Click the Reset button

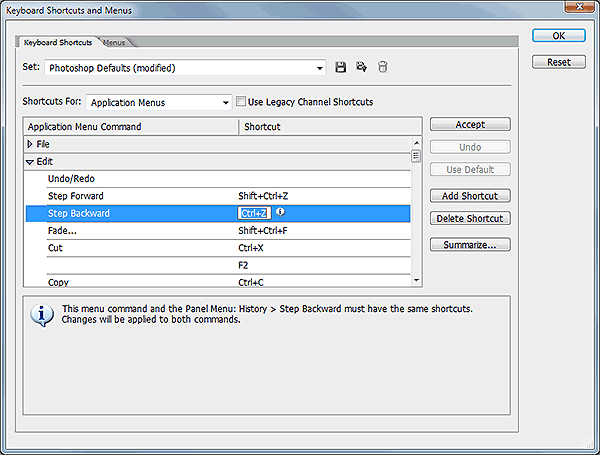pyautogui.click(x=559, y=62)
